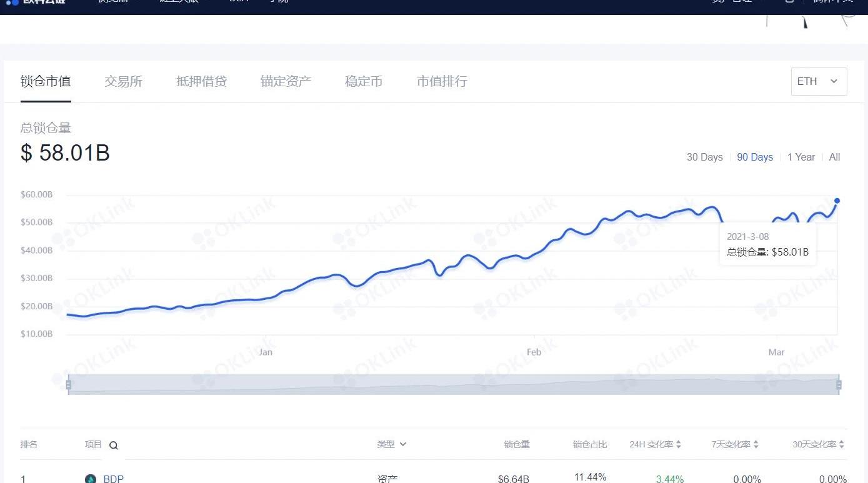Viewport: 868px width, 483px height.
Task: Sort by 30天变化率 arrows
Action: click(x=841, y=444)
